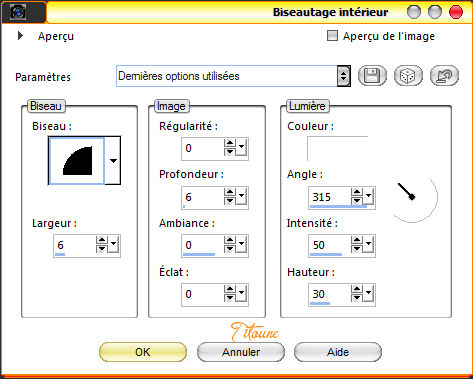Click the application icon in title bar
The height and width of the screenshot is (379, 473).
point(18,12)
